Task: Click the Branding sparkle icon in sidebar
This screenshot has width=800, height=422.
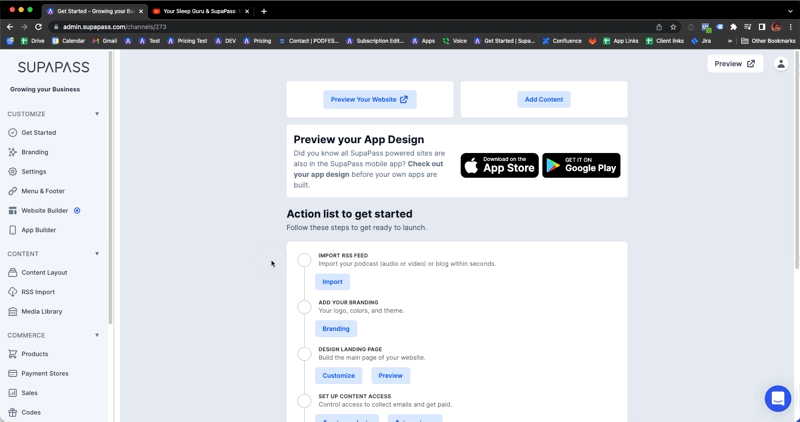Action: [x=13, y=152]
